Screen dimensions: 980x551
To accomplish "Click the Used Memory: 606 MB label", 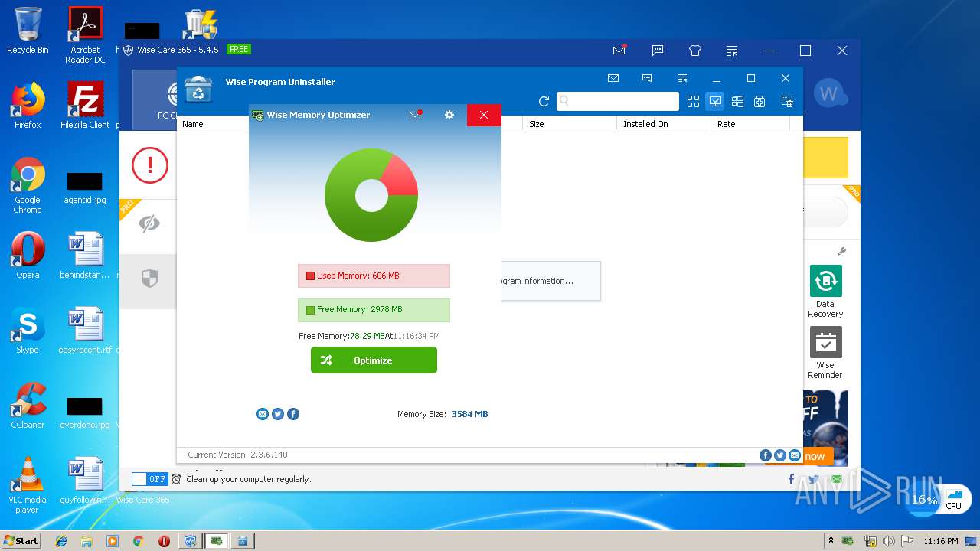I will [x=374, y=275].
